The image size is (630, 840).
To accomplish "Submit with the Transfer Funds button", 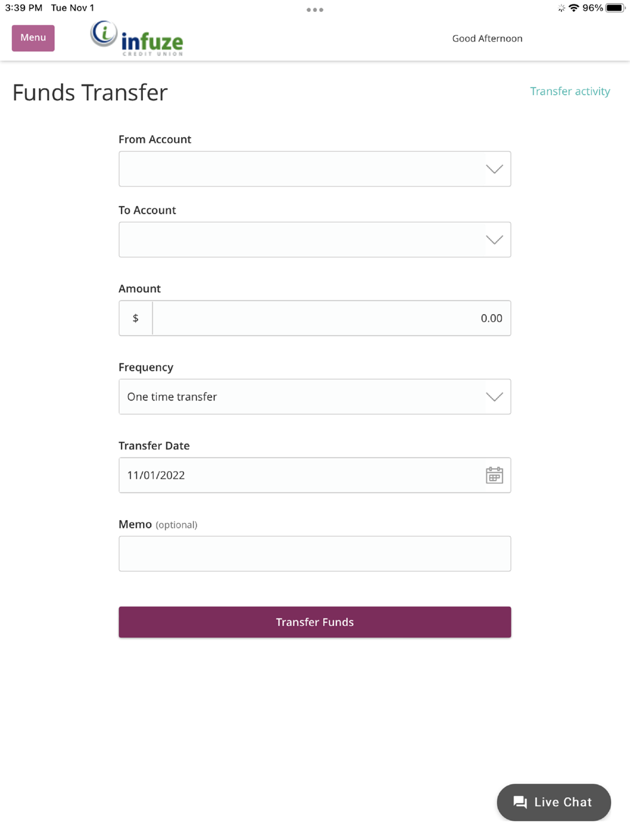I will tap(315, 622).
